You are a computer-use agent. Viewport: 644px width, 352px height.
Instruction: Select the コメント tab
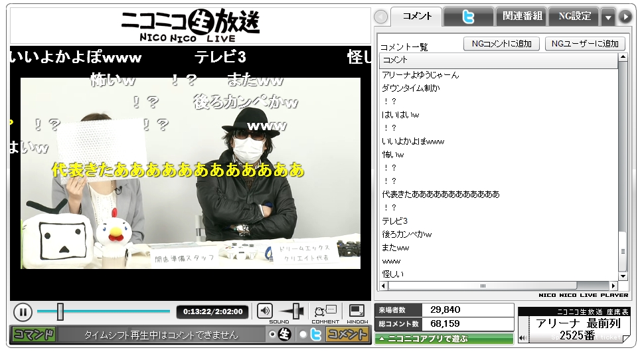[416, 17]
